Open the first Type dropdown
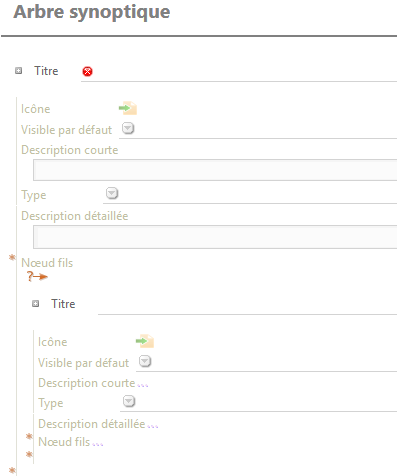Viewport: 397px width, 476px height. tap(112, 193)
